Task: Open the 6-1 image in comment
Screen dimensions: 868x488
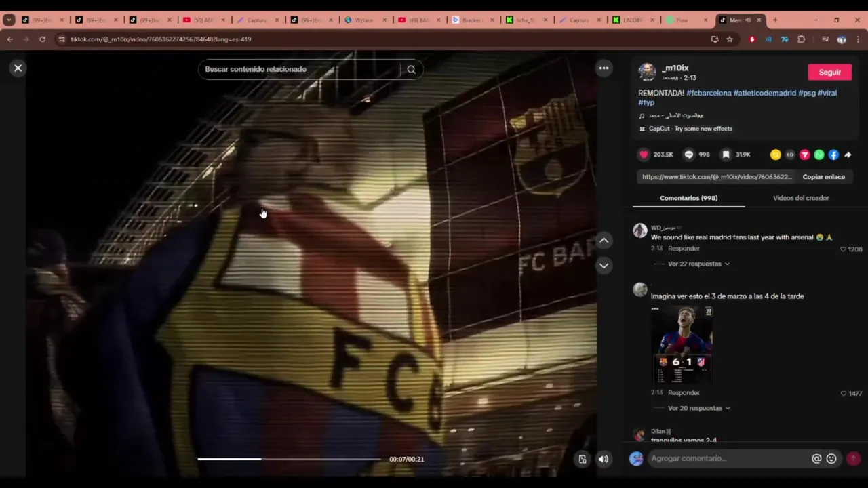Action: point(682,345)
